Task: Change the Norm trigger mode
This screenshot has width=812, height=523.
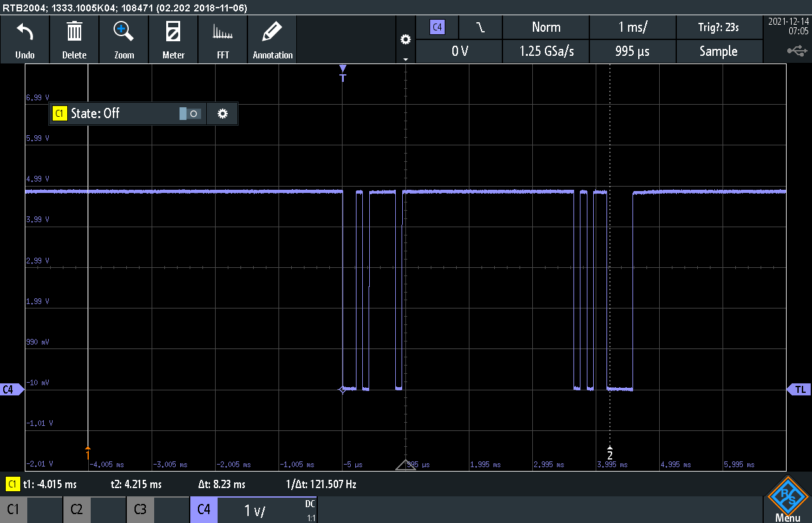Action: [x=546, y=27]
